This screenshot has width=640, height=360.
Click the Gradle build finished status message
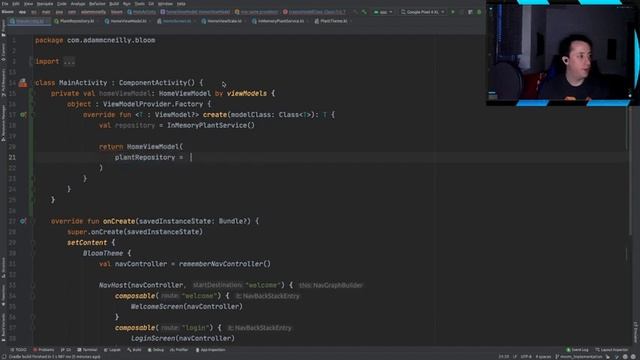pyautogui.click(x=54, y=357)
